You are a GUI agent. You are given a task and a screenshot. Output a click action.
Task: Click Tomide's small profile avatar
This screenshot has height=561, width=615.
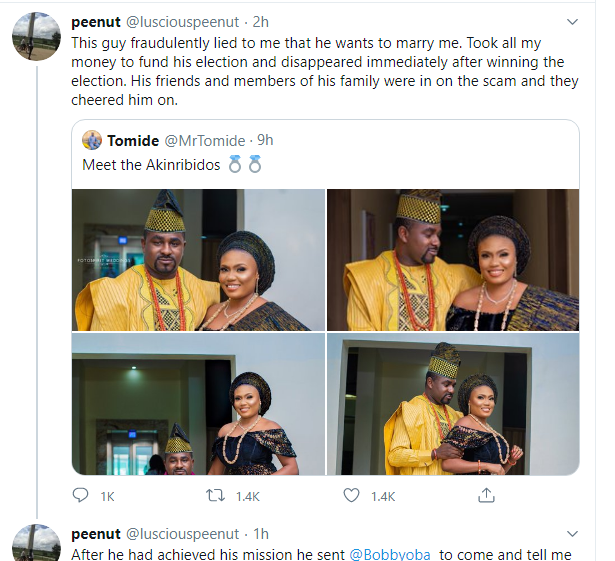[93, 140]
